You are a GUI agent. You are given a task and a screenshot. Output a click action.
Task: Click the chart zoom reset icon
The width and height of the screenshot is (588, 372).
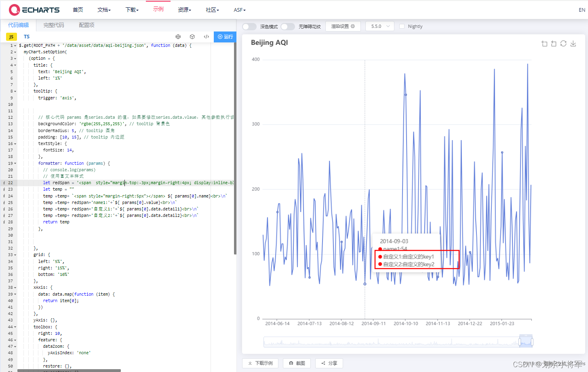tap(554, 44)
